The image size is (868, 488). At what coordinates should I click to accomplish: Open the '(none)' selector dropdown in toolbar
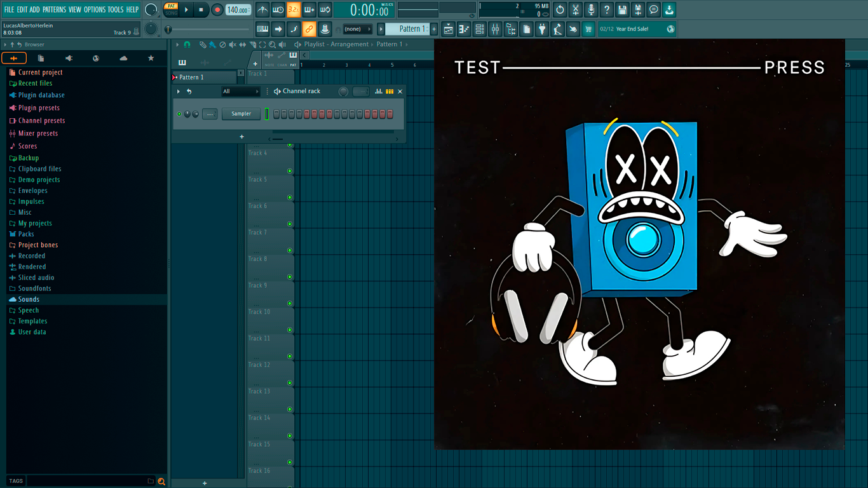357,29
